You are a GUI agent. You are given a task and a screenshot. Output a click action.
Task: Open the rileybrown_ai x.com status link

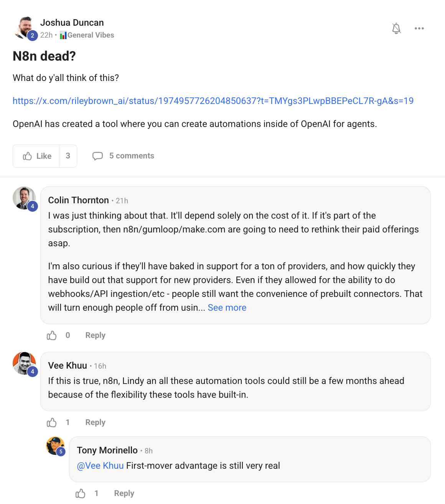(x=213, y=101)
